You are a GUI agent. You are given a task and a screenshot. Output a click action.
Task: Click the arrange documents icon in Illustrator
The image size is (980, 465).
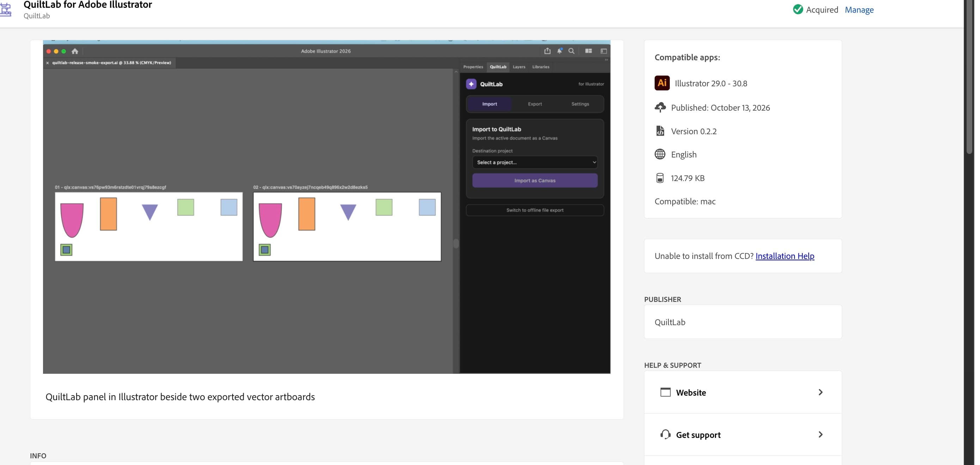[589, 51]
